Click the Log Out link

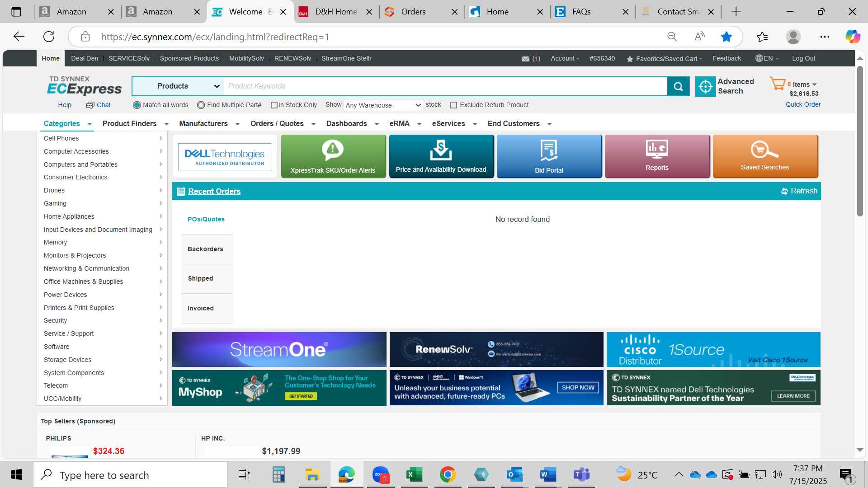tap(803, 58)
